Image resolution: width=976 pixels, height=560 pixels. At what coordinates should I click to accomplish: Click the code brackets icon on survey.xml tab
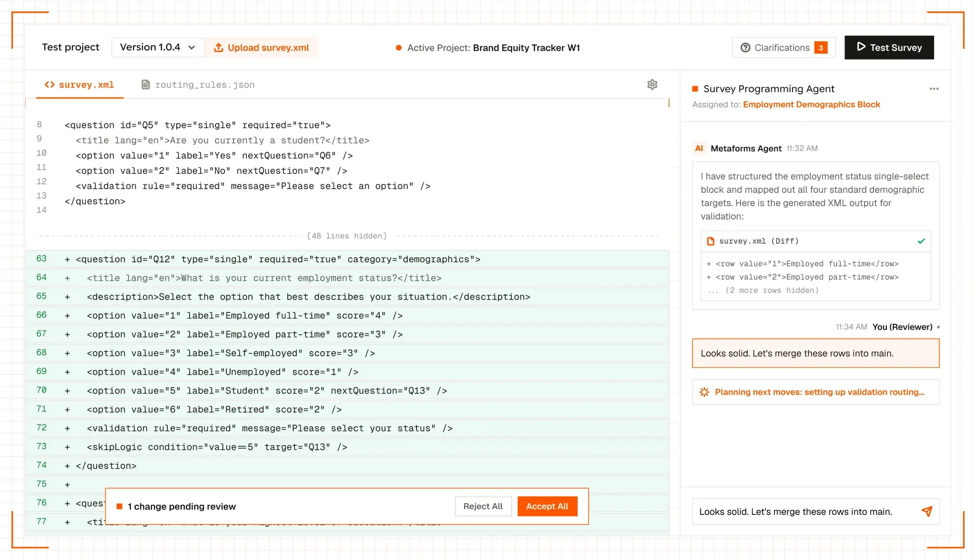click(x=50, y=85)
